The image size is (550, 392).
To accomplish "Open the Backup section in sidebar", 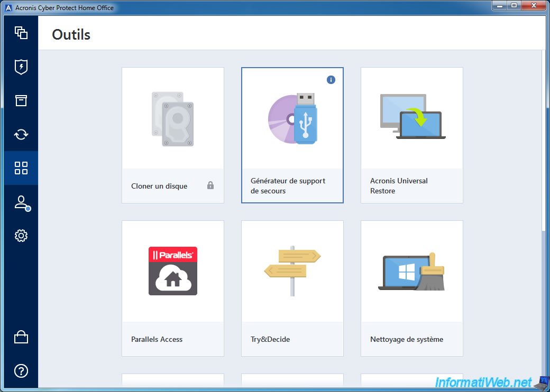I will click(x=21, y=33).
